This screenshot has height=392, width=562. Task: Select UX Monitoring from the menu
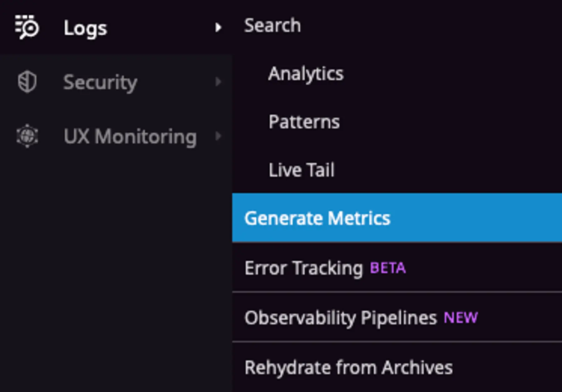[131, 136]
